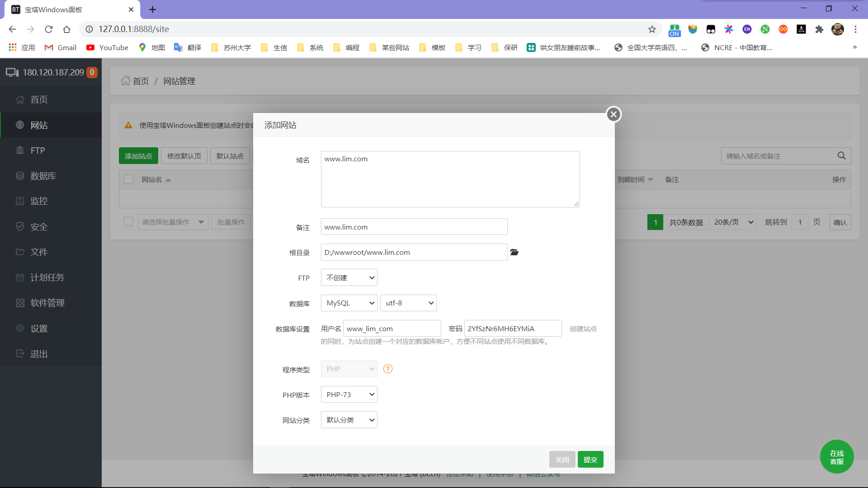Click the database 用户名 field
The image size is (868, 488).
pyautogui.click(x=392, y=328)
